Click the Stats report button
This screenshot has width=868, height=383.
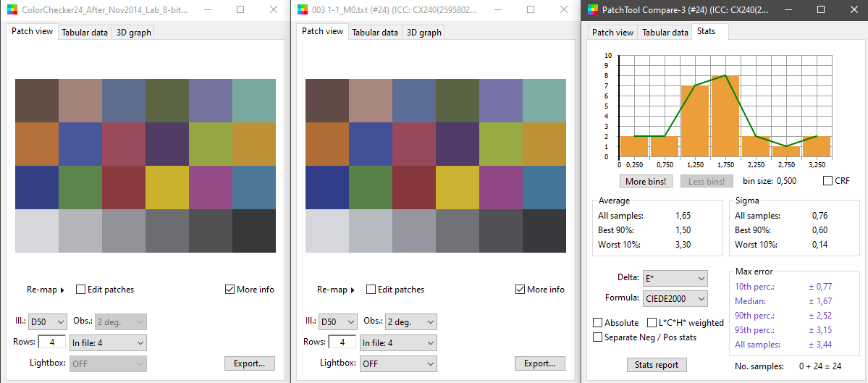pos(656,365)
